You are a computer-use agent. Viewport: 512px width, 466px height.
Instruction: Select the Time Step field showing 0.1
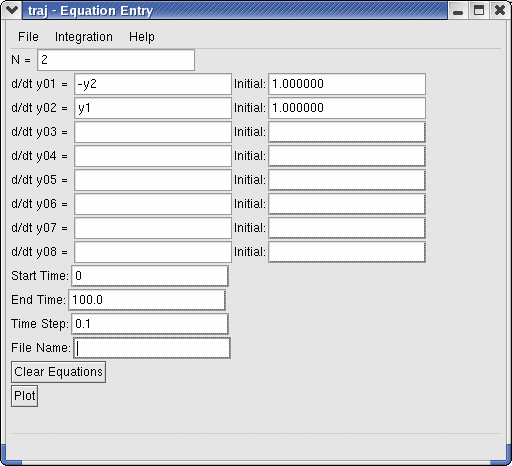click(150, 324)
